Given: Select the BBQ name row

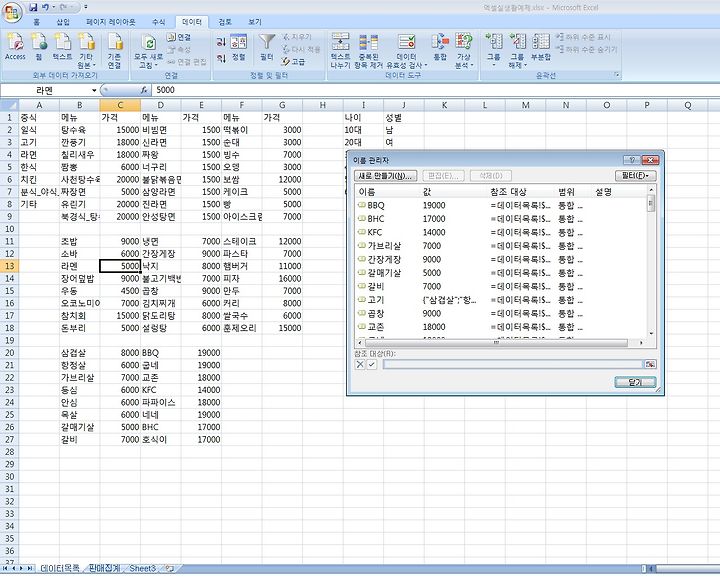Looking at the screenshot, I should click(x=501, y=205).
